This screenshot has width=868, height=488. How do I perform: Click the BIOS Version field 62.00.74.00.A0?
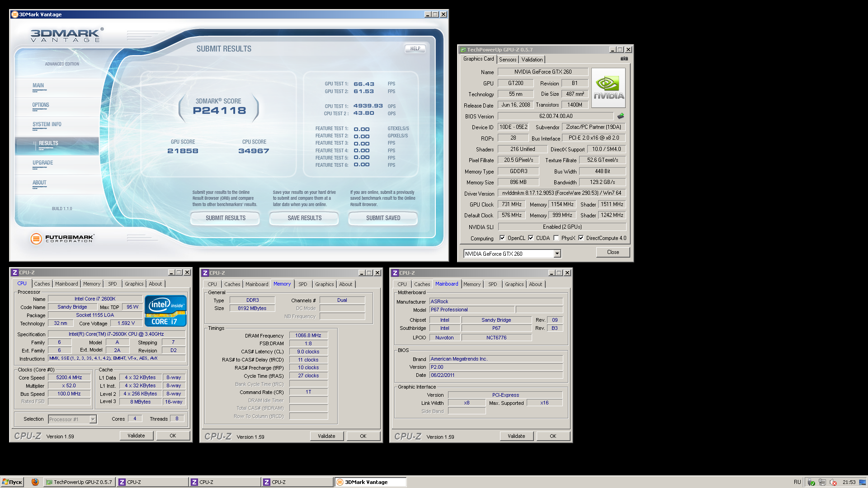click(x=556, y=116)
